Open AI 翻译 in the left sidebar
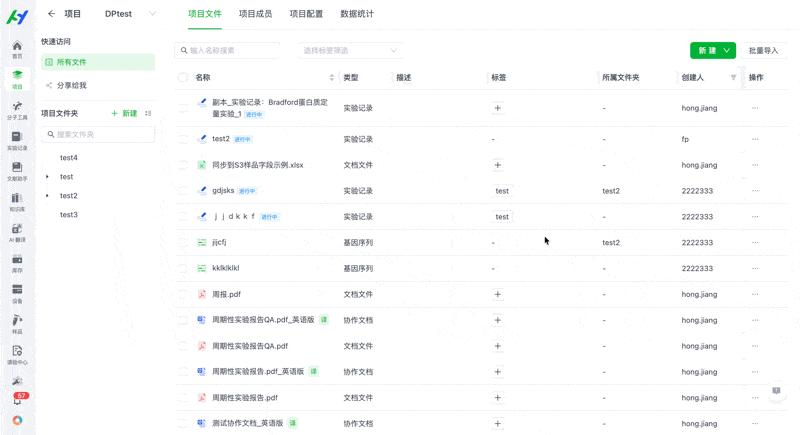 (x=17, y=233)
